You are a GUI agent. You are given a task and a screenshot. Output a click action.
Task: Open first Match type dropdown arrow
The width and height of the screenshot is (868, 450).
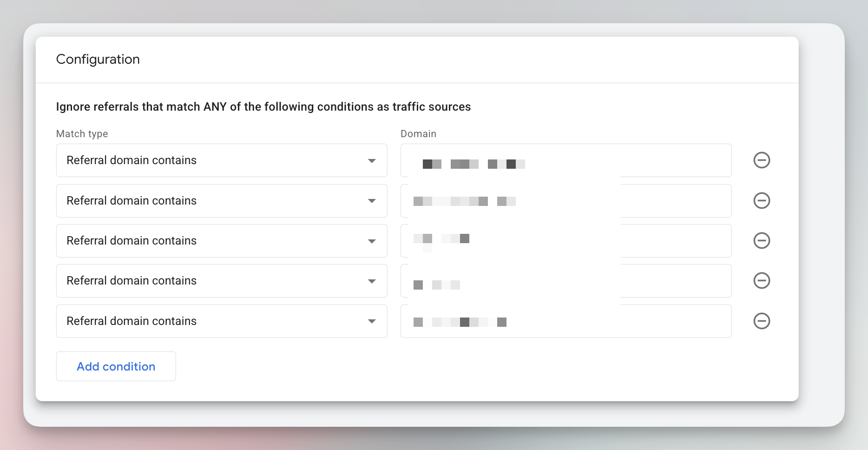point(372,161)
